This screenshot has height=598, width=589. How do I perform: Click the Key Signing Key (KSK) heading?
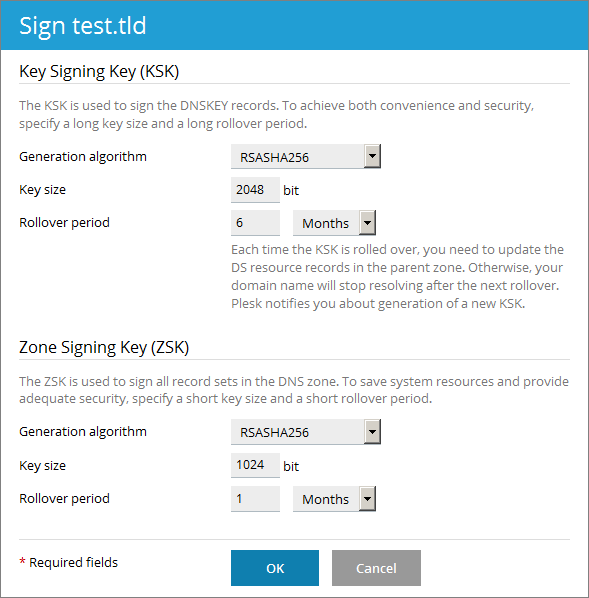[99, 72]
